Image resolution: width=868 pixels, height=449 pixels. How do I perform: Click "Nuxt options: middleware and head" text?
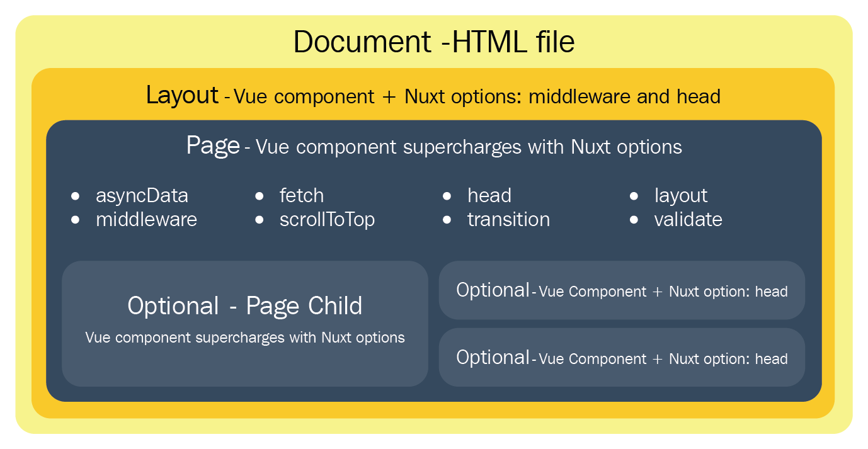(562, 97)
